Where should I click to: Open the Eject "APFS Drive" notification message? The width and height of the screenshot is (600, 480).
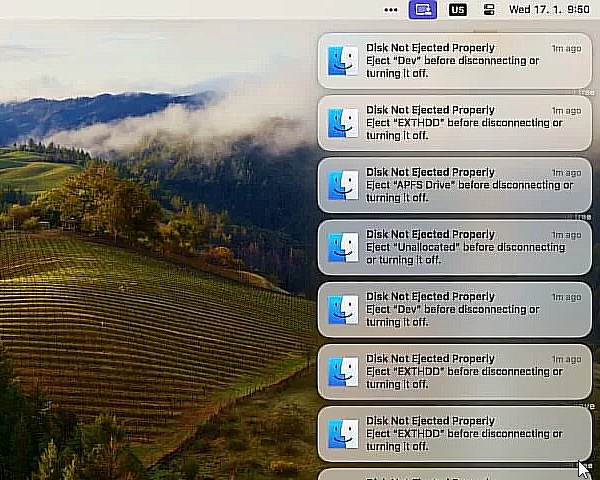(x=469, y=191)
